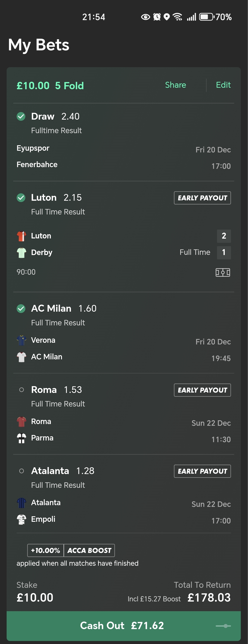This screenshot has height=644, width=248.
Task: Tap the AC Milan shirt icon
Action: tap(22, 357)
